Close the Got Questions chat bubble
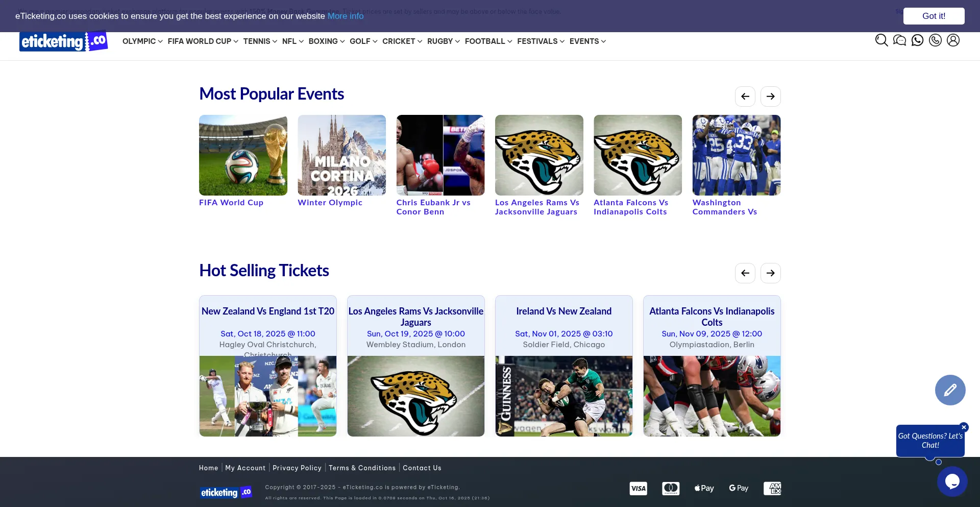The image size is (980, 507). coord(964,427)
